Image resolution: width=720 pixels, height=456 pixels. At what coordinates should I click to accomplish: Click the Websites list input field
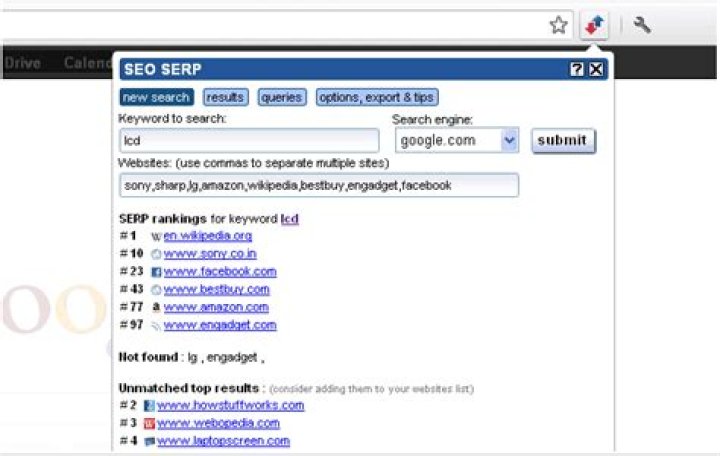(319, 186)
